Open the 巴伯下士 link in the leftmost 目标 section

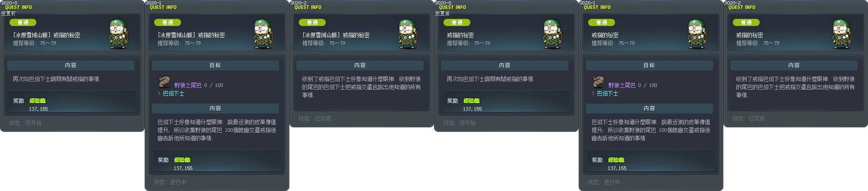click(x=173, y=94)
